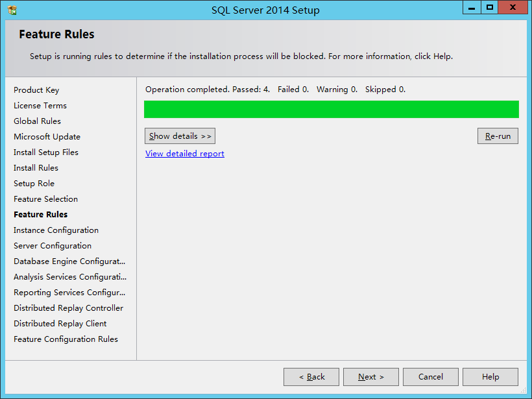Open Help for Feature Rules
Screen dimensions: 532x399
point(490,377)
